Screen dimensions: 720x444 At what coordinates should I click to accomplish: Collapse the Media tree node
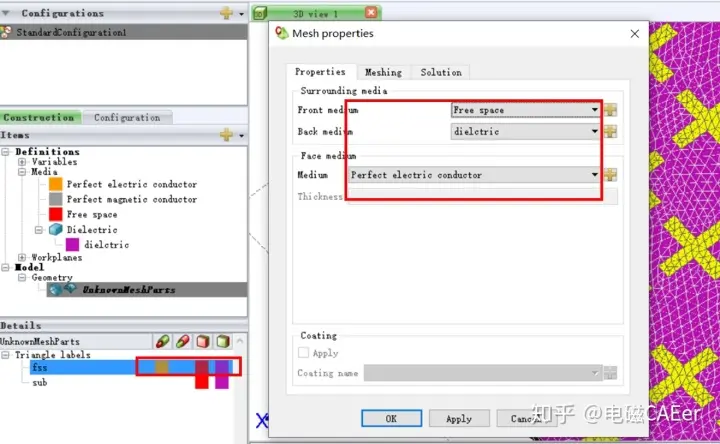(x=22, y=172)
